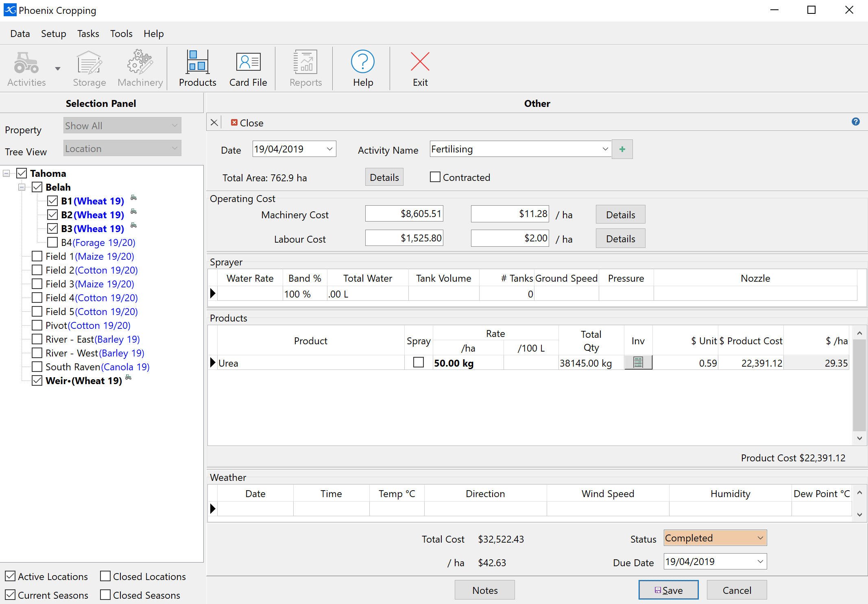This screenshot has height=604, width=868.
Task: Click the Urea row pointer arrow
Action: click(213, 363)
